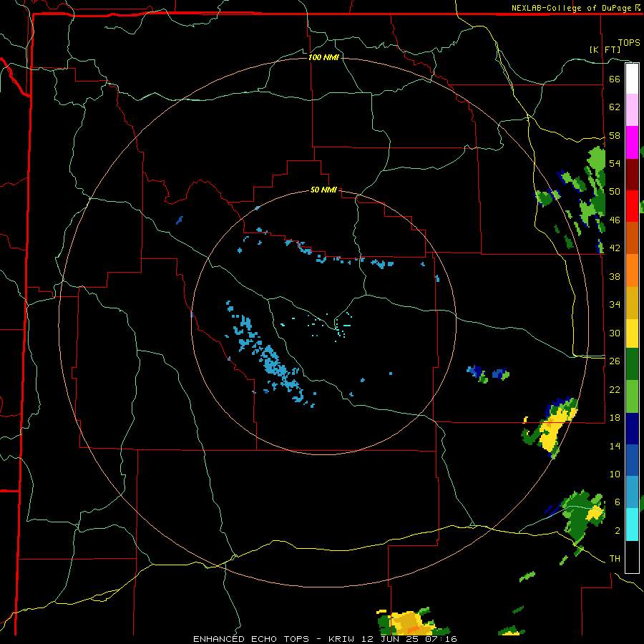The width and height of the screenshot is (644, 644).
Task: Click the "6" legend value
Action: pos(618,502)
